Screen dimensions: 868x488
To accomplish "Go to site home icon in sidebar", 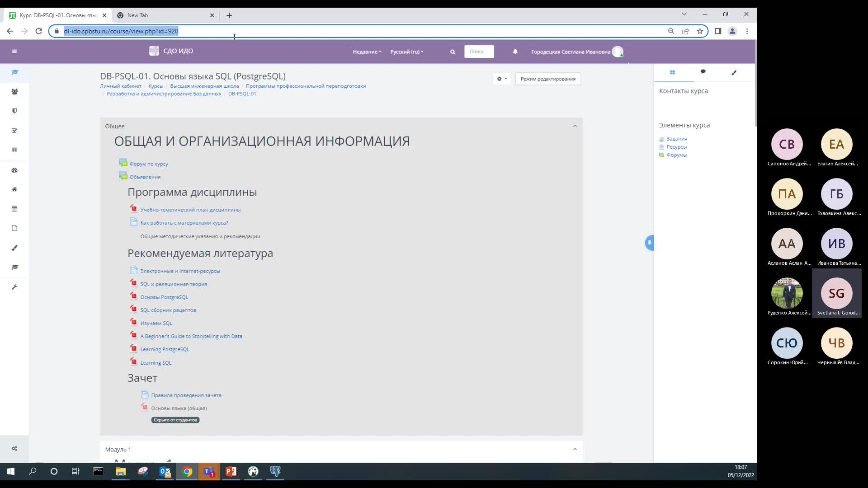I will tap(14, 189).
